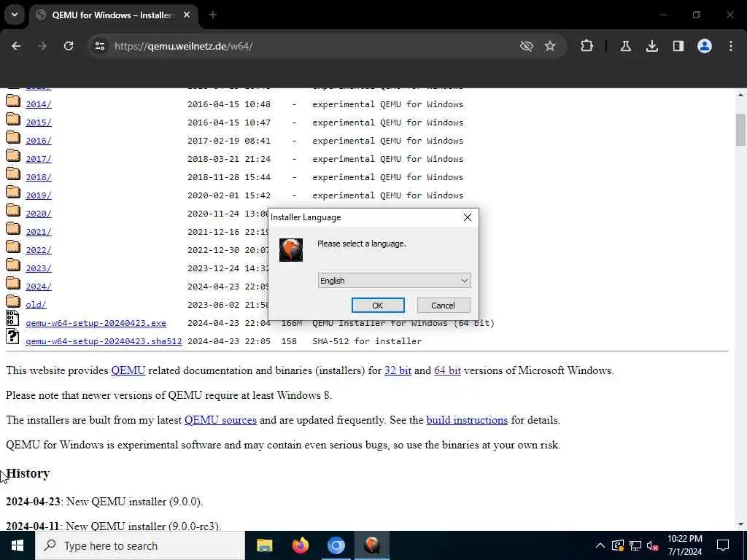Follow the 32 bit link
This screenshot has width=747, height=560.
tap(398, 370)
